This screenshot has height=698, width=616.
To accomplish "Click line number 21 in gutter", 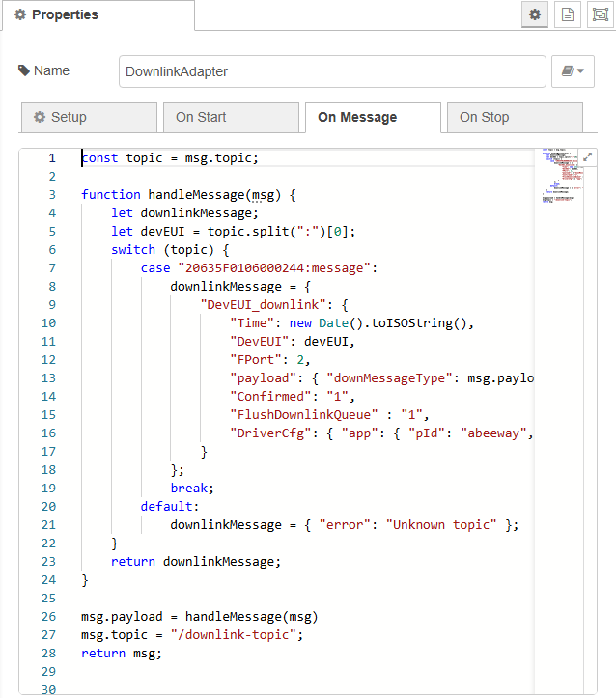I will [x=48, y=524].
